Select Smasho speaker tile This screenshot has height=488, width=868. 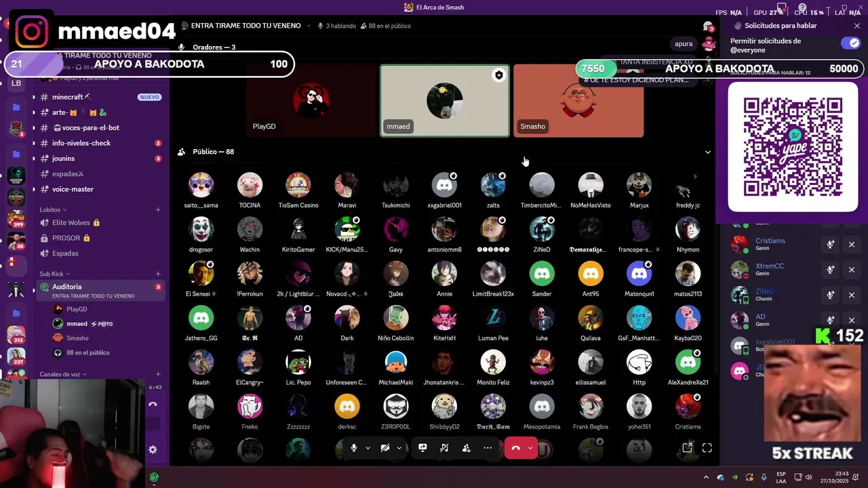pyautogui.click(x=578, y=101)
